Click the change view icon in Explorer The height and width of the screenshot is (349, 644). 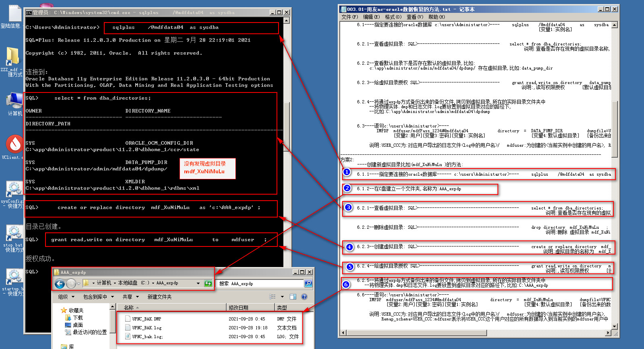tap(272, 297)
